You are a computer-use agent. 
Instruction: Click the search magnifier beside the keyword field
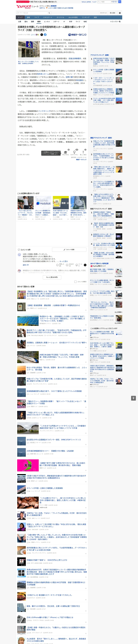point(49,13)
